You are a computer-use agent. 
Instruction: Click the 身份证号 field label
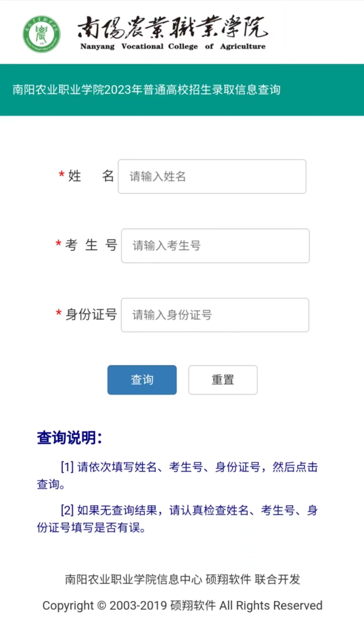(91, 315)
